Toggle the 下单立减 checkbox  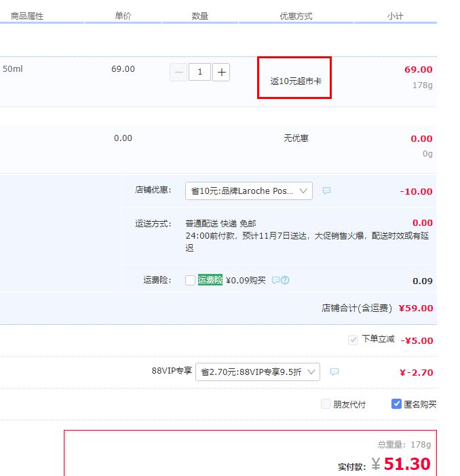353,340
